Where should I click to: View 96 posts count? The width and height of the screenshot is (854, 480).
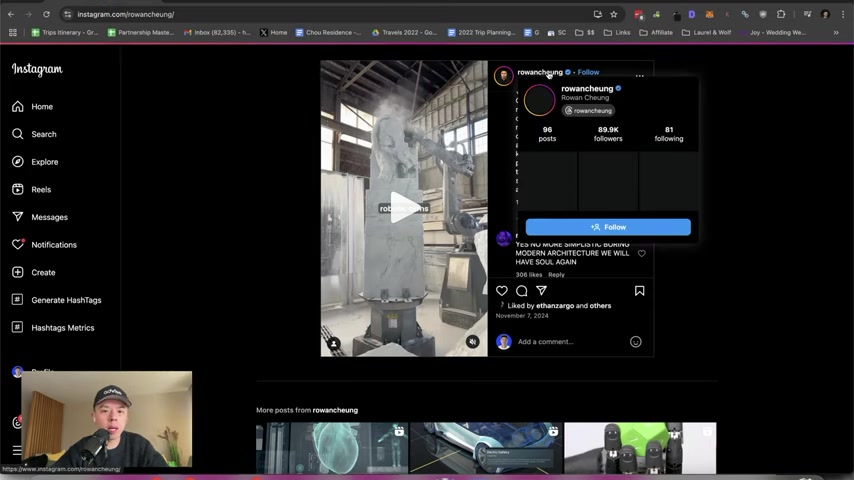(547, 134)
